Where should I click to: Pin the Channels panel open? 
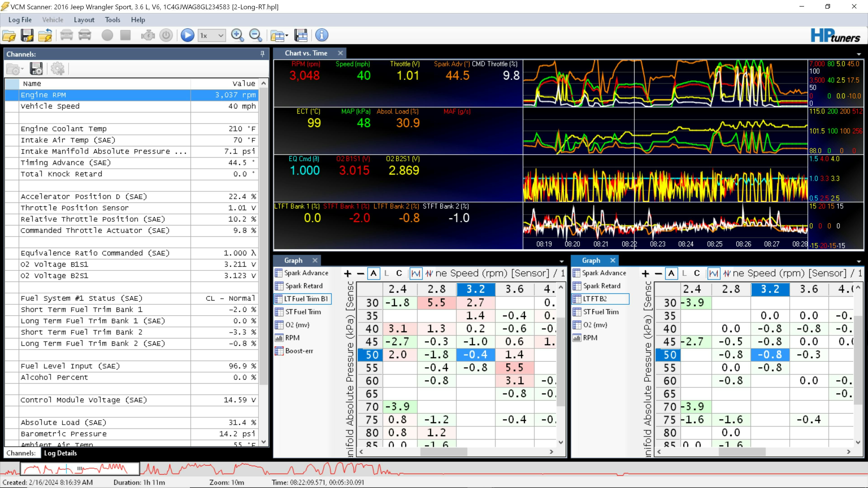[x=262, y=54]
